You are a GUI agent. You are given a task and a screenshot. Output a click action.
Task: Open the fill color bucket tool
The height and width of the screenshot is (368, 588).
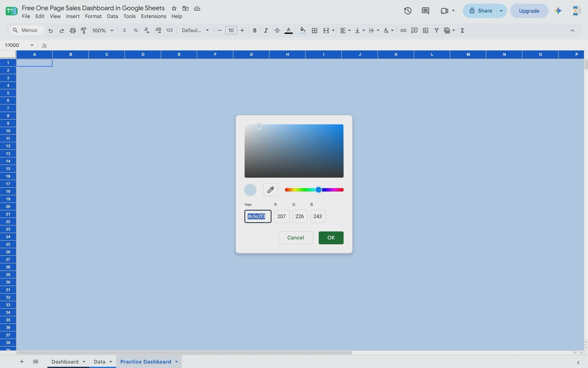[303, 31]
